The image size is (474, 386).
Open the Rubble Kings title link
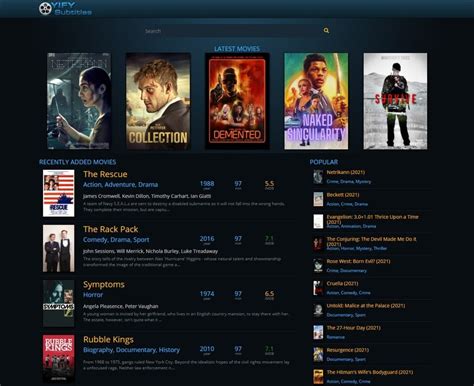point(108,340)
